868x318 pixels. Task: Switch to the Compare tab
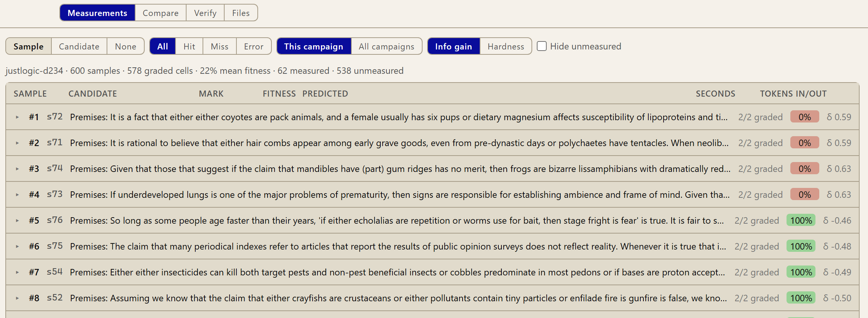pyautogui.click(x=161, y=13)
